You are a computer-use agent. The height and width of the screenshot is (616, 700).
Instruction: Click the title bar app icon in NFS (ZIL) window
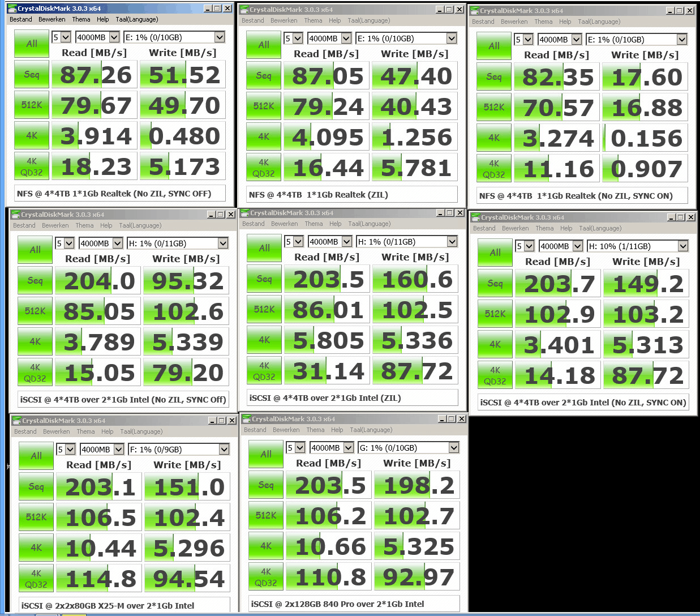click(244, 10)
